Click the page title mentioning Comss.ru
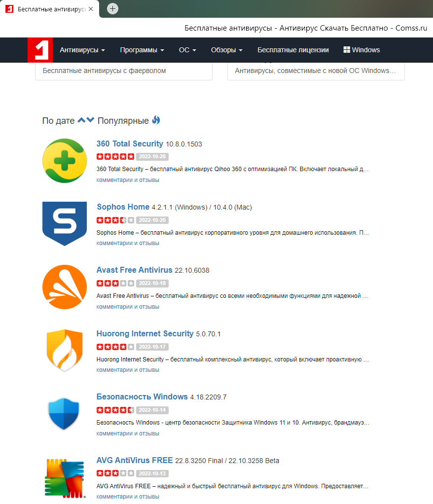 306,28
